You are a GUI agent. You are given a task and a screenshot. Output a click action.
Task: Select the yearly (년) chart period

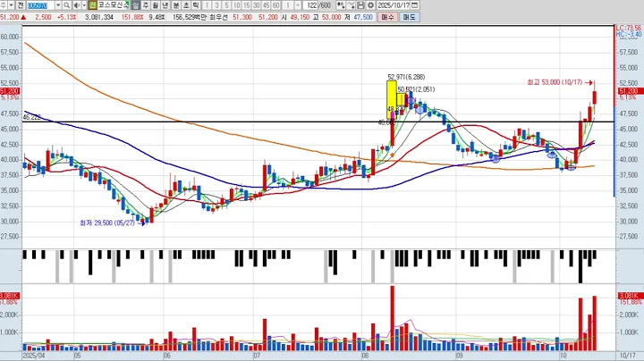pos(165,5)
